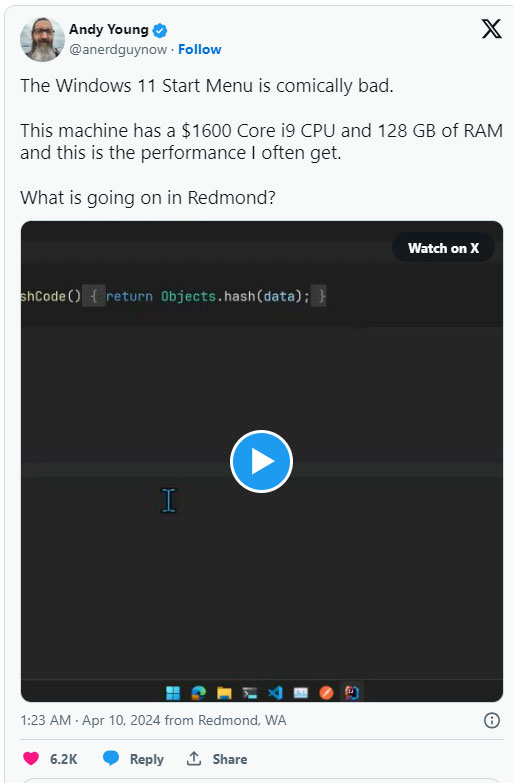The height and width of the screenshot is (783, 513).
Task: Click the Watch on X button
Action: 444,248
